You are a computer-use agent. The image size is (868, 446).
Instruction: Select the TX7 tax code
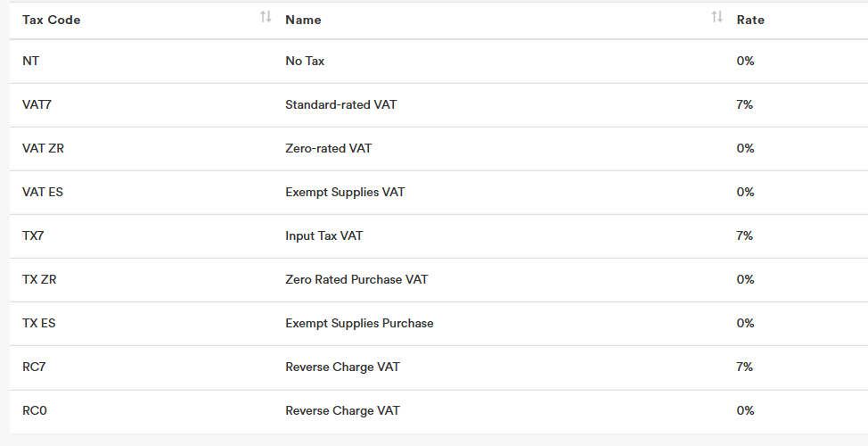click(x=34, y=236)
